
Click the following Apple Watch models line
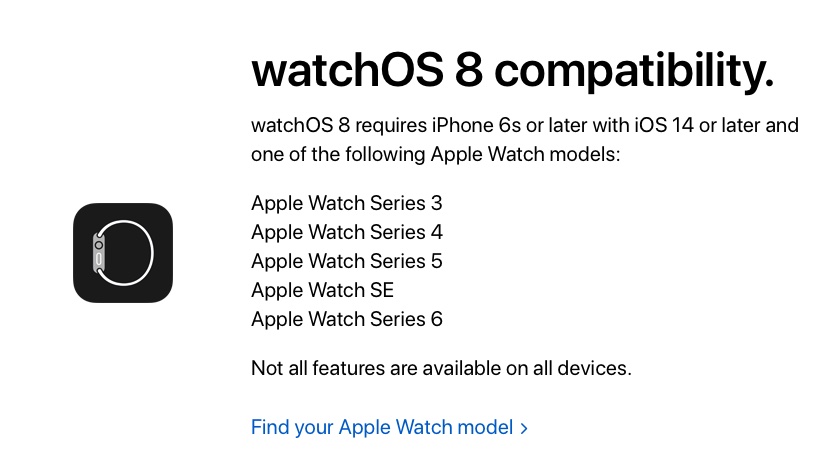click(x=435, y=155)
